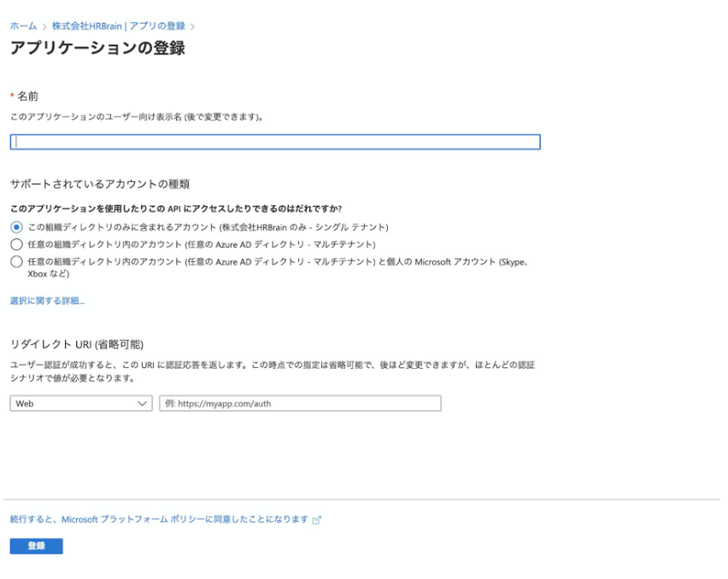Viewport: 728px width, 579px height.
Task: Click the シングル テナント option label text
Action: tap(208, 227)
